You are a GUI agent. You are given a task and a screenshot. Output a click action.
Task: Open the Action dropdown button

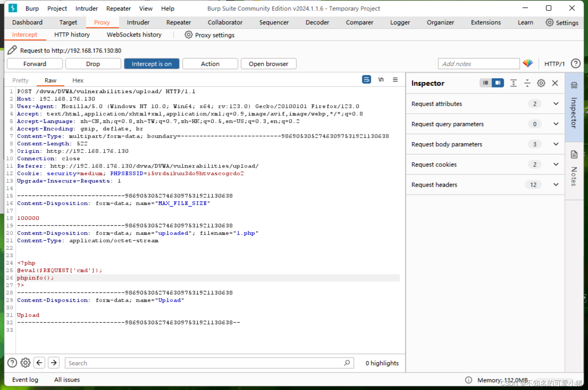click(210, 64)
